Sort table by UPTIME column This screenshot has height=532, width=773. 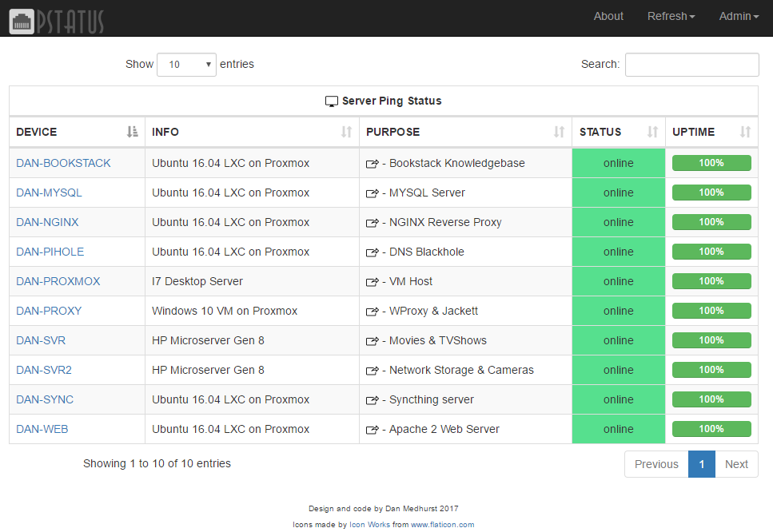(x=712, y=132)
